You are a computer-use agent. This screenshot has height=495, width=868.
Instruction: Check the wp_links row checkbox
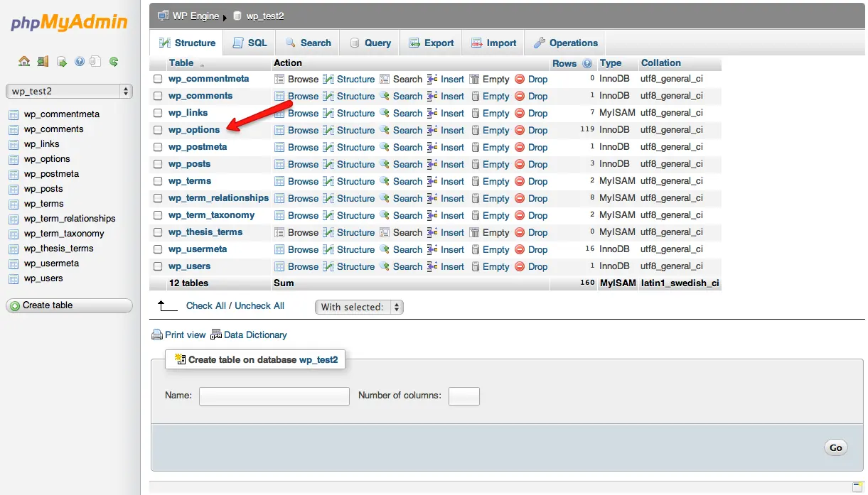[158, 113]
